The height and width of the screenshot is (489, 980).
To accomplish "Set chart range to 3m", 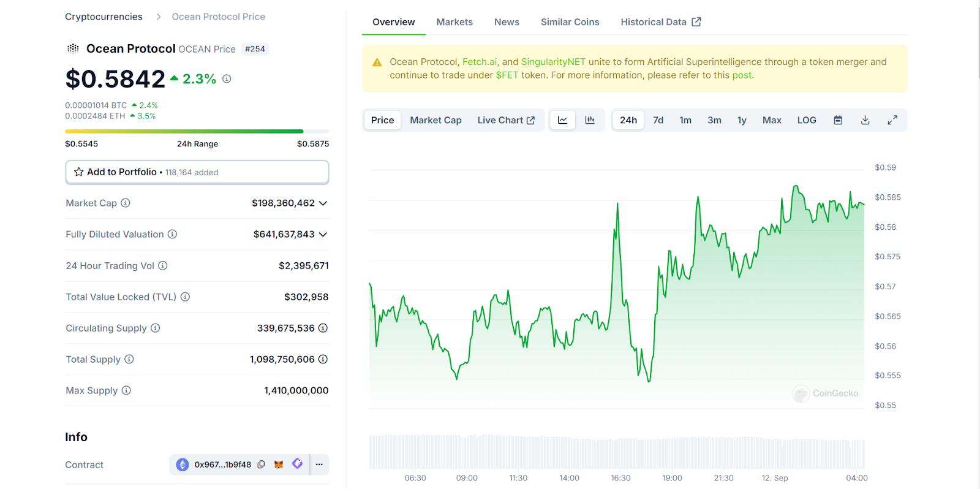I will (x=714, y=120).
